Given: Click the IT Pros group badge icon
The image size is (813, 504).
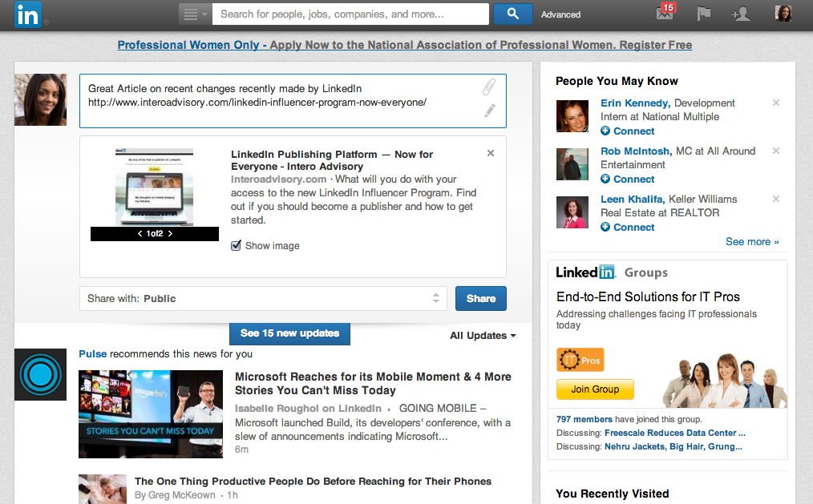Looking at the screenshot, I should [x=580, y=360].
